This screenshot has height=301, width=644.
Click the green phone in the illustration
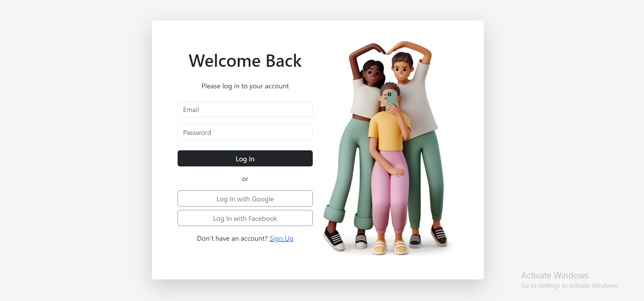tap(392, 100)
